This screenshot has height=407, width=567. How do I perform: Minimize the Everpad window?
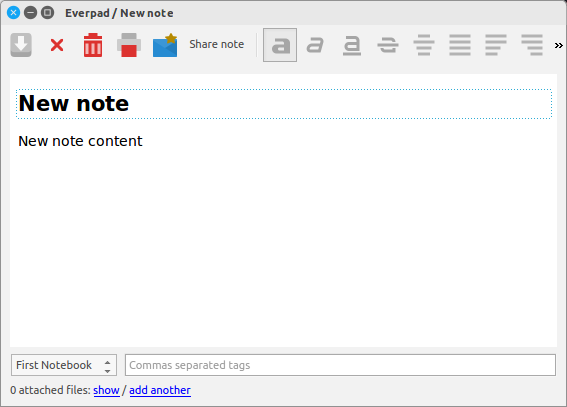point(30,13)
